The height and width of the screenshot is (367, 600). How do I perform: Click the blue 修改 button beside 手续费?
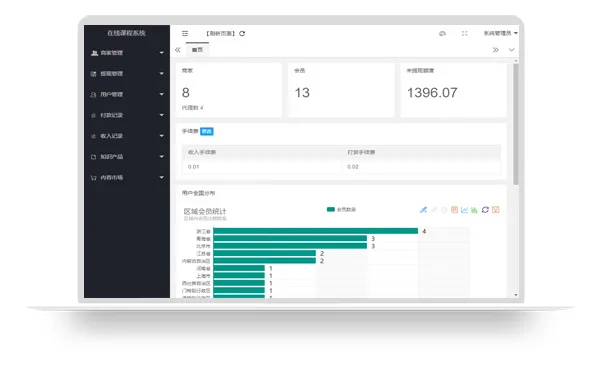click(x=207, y=131)
